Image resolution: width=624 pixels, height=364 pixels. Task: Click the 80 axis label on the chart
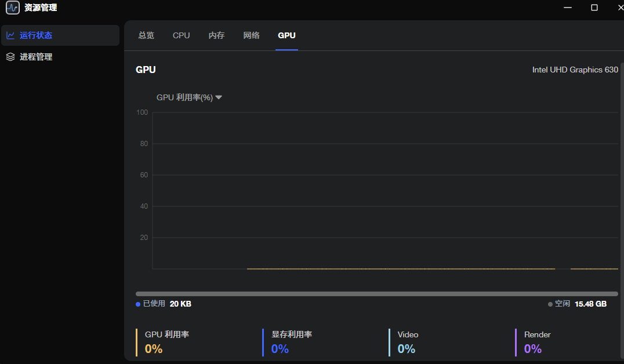(144, 144)
